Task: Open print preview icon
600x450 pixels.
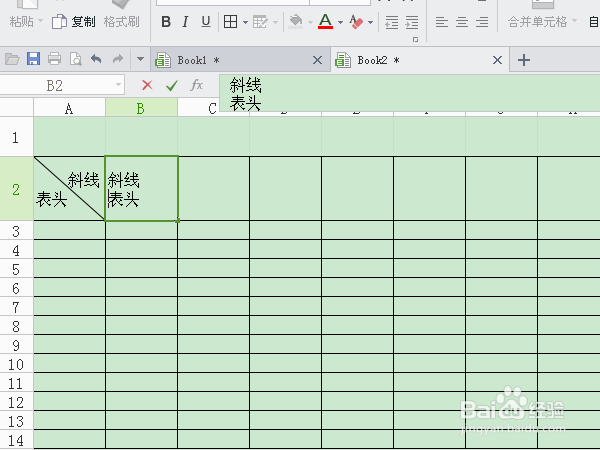Action: pyautogui.click(x=75, y=59)
